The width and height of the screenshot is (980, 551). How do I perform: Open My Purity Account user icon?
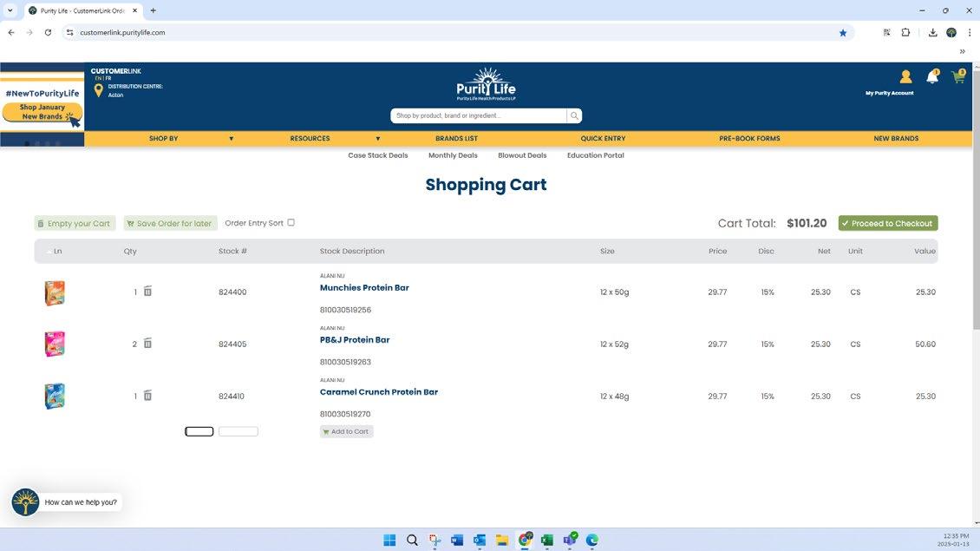[x=905, y=77]
